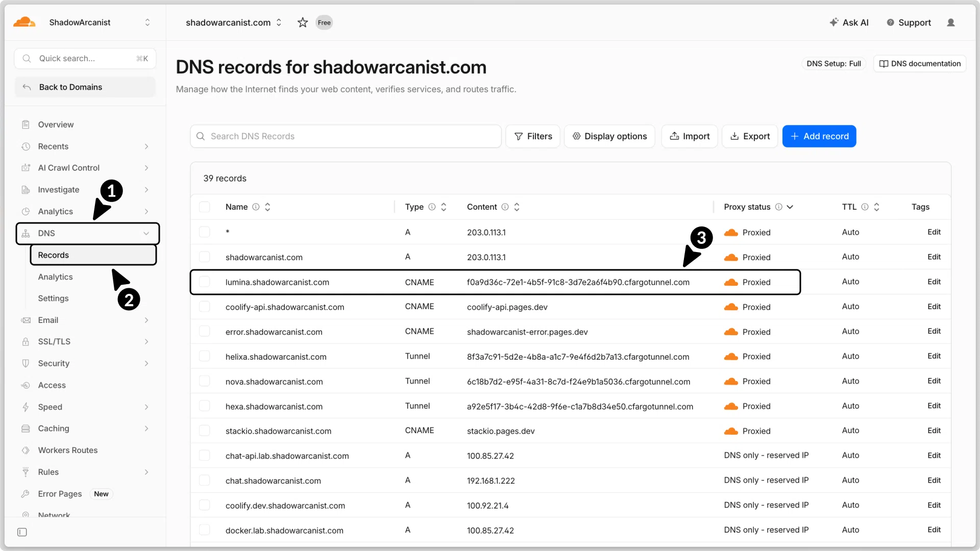Click the SSL/TLS lock icon
This screenshot has width=980, height=551.
pyautogui.click(x=26, y=342)
